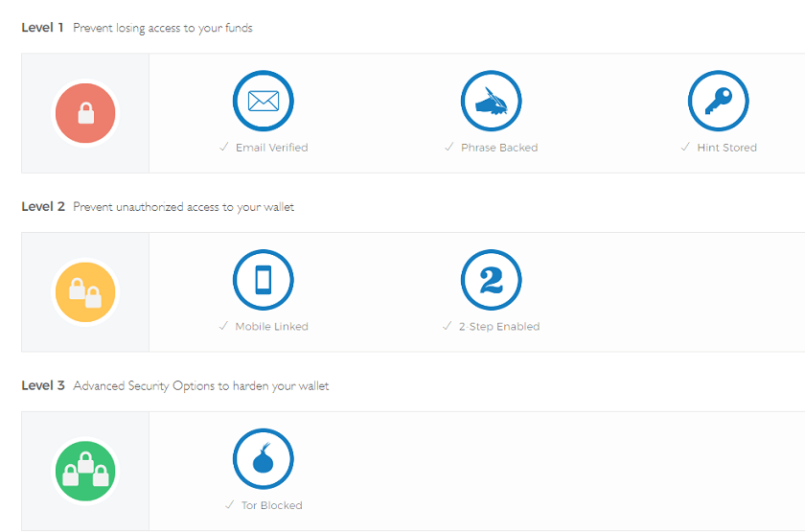Click the Hint Stored text label
This screenshot has width=805, height=532.
pos(726,148)
